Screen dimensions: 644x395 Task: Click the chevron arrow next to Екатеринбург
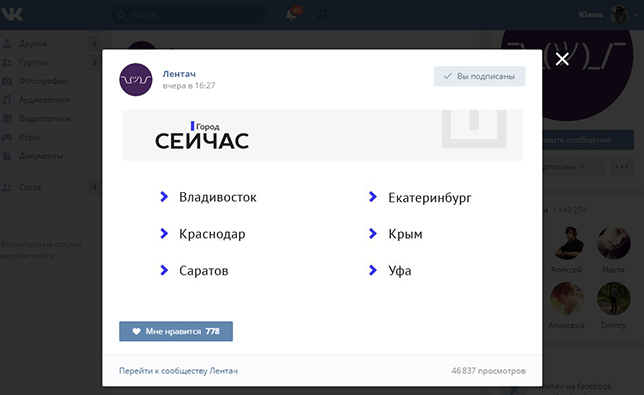pos(373,197)
